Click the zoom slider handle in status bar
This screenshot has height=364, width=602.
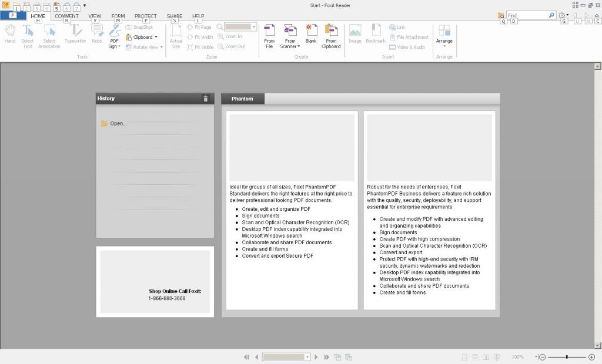[567, 357]
